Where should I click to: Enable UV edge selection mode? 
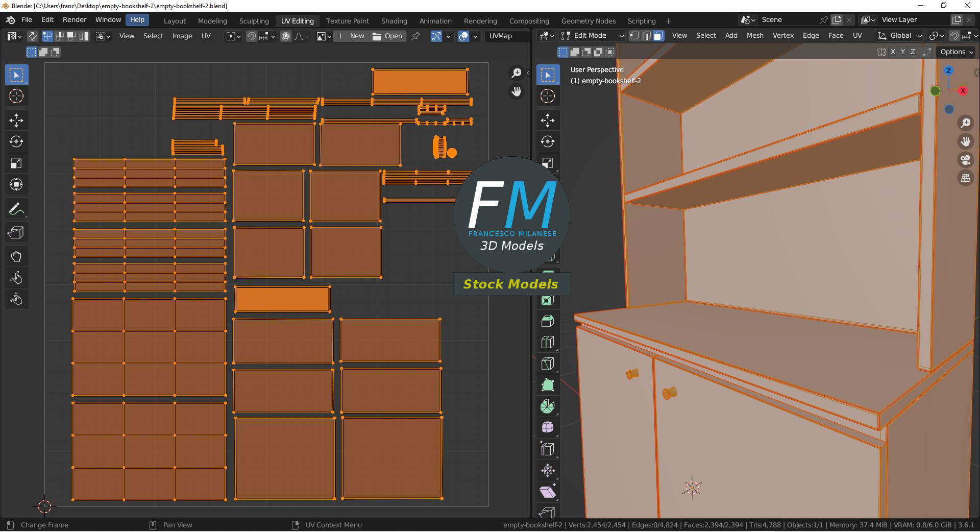coord(59,36)
